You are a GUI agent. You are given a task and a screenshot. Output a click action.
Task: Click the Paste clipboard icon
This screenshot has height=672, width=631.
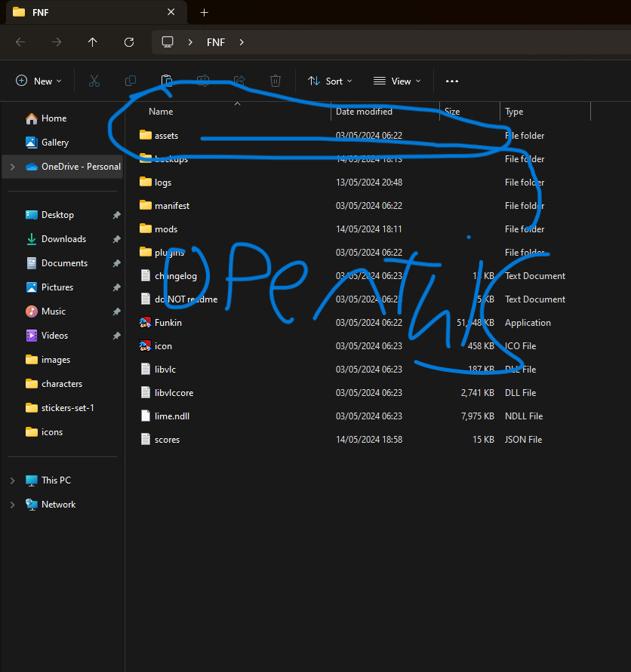[167, 81]
